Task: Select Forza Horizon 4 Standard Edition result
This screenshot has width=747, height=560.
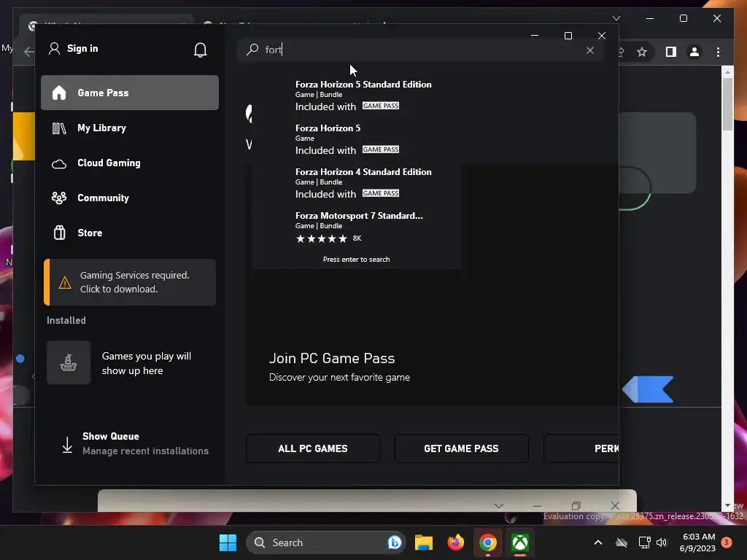Action: (x=357, y=182)
